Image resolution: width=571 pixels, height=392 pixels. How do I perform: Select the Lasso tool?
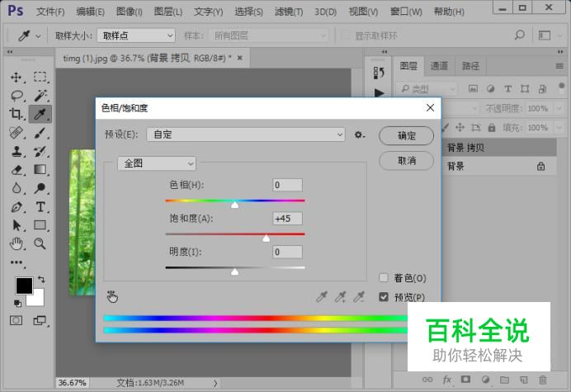point(17,96)
